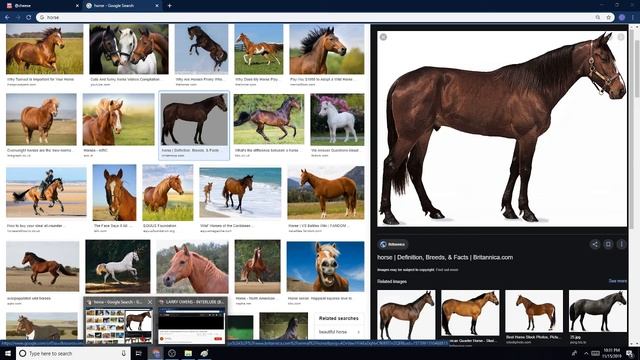Click the 'beautiful horse' related search
Screen dimensions: 640x360
(x=338, y=332)
